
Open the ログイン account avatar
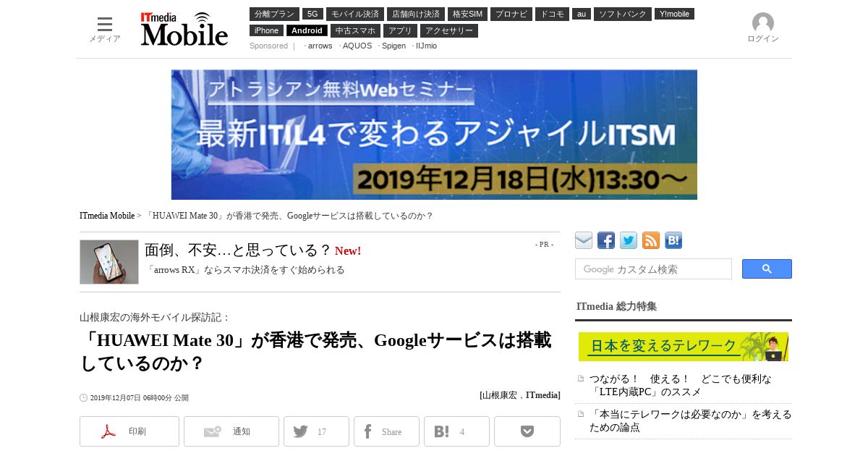(763, 28)
